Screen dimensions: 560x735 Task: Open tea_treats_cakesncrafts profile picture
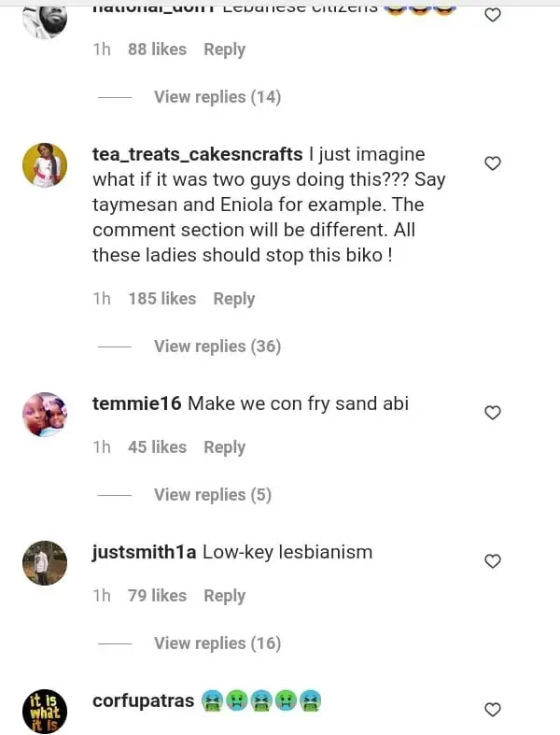[45, 165]
